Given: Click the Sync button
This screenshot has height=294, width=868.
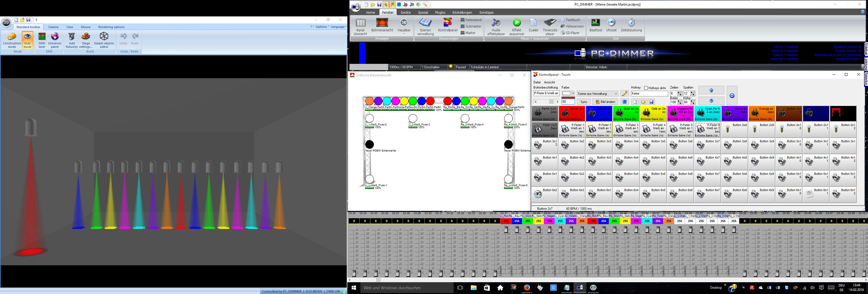Looking at the screenshot, I should 584,102.
